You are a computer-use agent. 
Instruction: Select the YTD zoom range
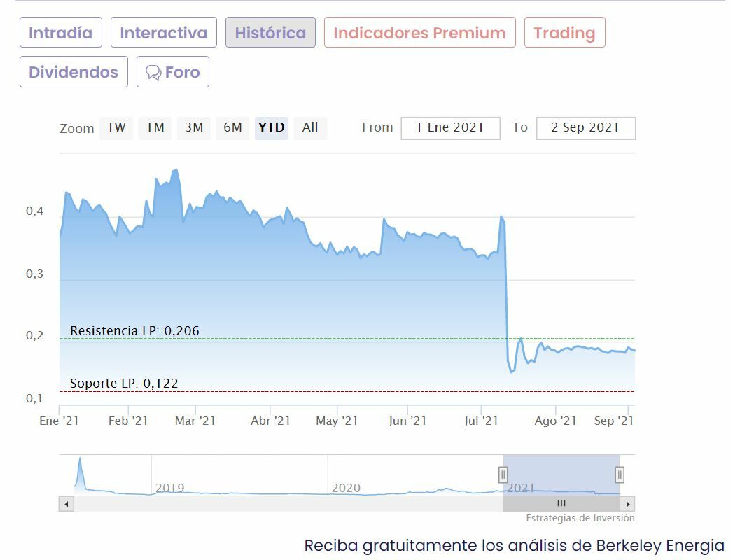(x=271, y=127)
